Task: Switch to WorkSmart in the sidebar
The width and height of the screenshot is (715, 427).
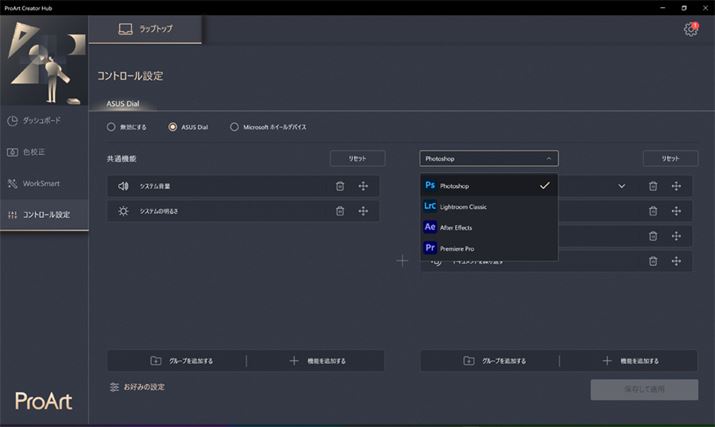Action: [44, 184]
